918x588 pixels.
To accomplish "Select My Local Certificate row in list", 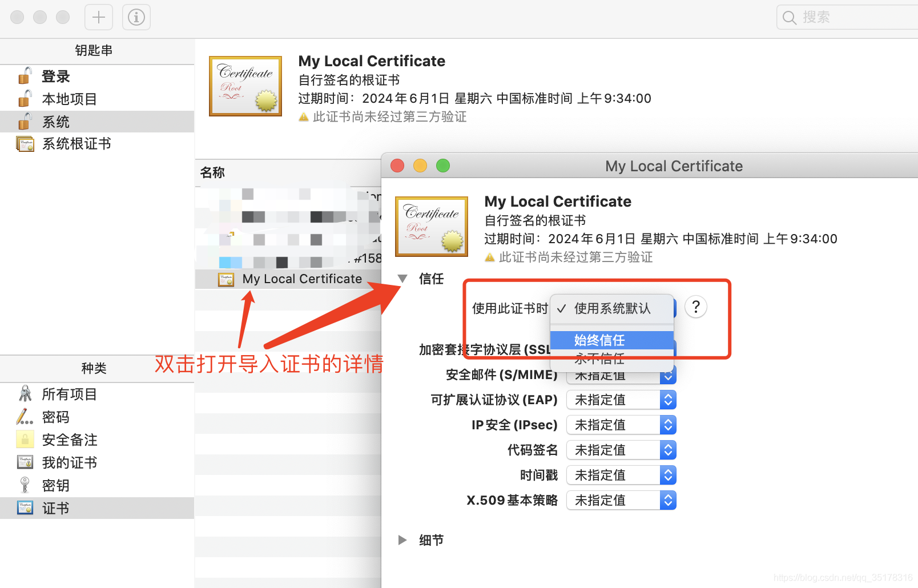I will (x=288, y=279).
